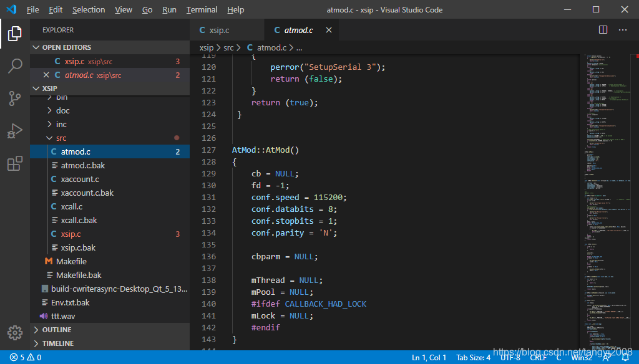Open Env.txt.bak file
639x364 pixels.
click(110, 302)
